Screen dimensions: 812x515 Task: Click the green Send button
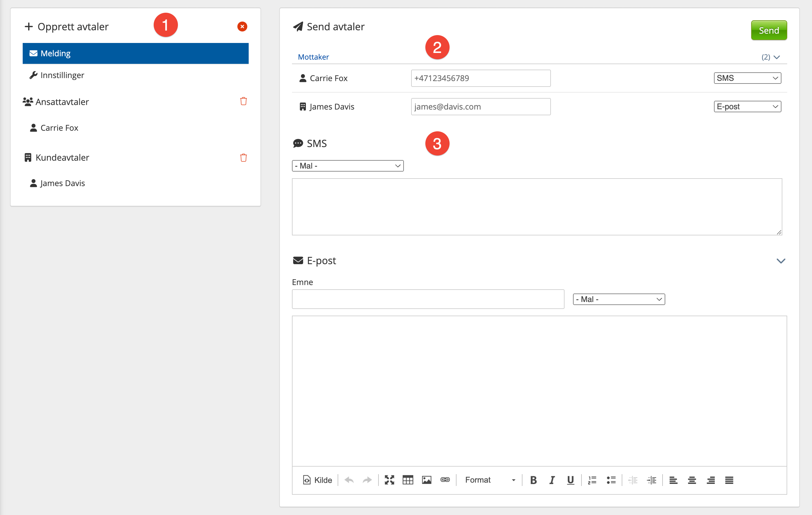pyautogui.click(x=768, y=30)
